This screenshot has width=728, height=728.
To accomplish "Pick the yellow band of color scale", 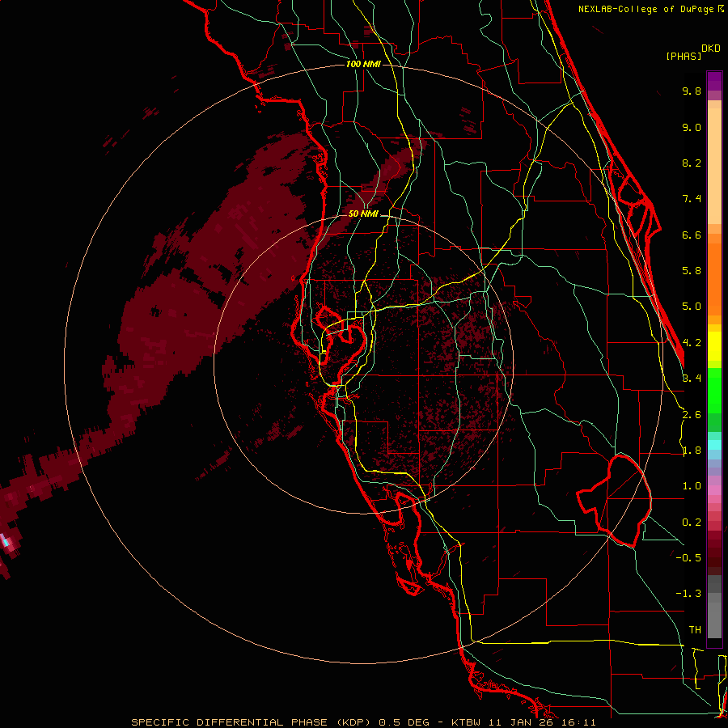I will point(714,346).
